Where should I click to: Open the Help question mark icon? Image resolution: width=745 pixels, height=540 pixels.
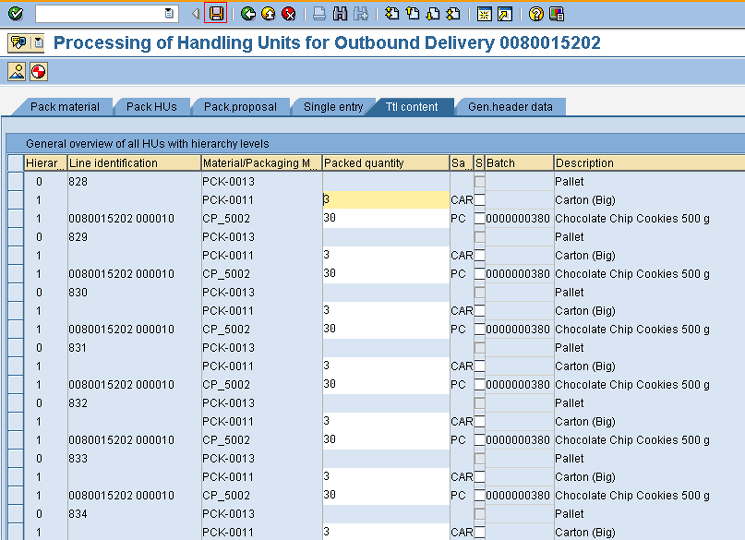[x=536, y=13]
